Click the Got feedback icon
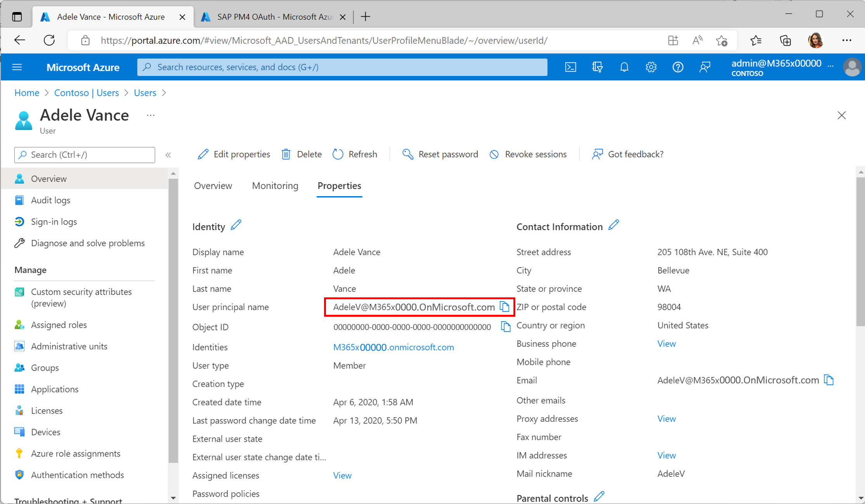The image size is (865, 504). 596,154
